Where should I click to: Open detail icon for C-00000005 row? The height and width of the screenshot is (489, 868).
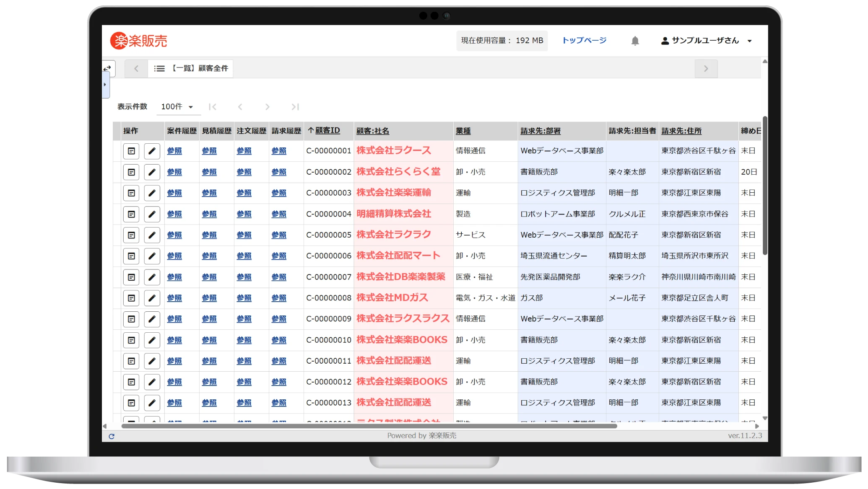pyautogui.click(x=131, y=235)
